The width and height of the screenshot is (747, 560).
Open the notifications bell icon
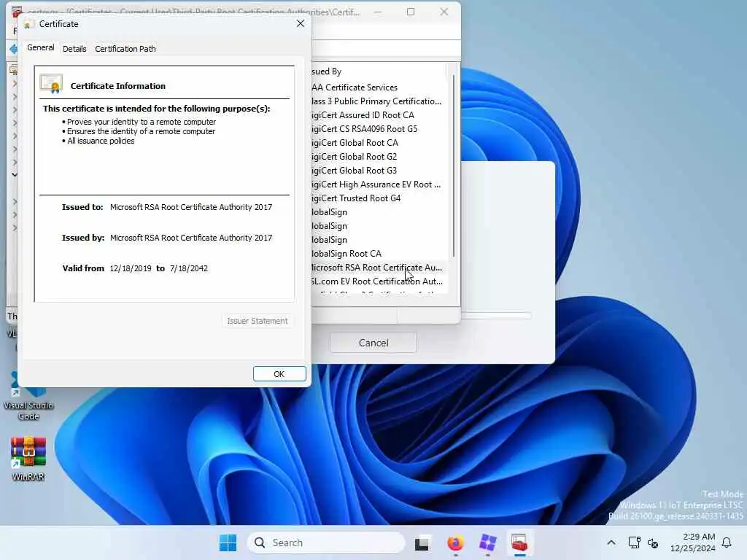727,542
